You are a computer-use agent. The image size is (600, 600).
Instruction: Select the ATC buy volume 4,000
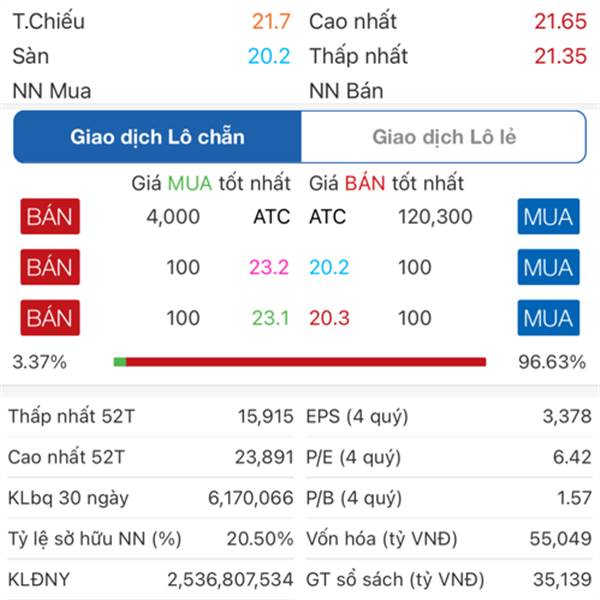coord(173,217)
